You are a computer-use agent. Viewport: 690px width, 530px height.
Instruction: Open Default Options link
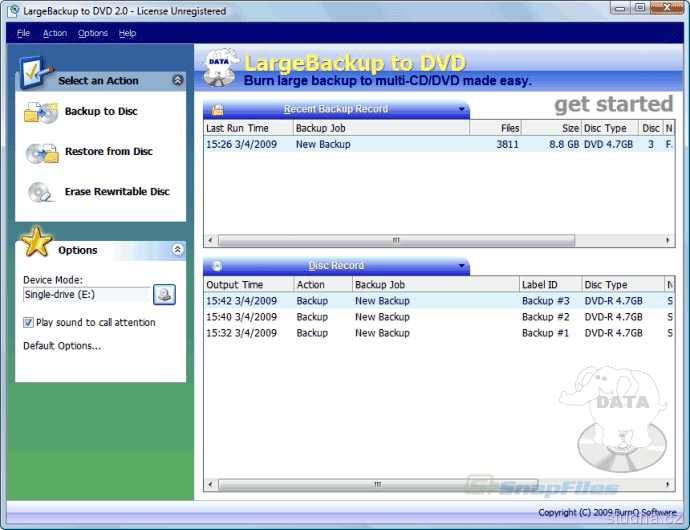pos(62,346)
